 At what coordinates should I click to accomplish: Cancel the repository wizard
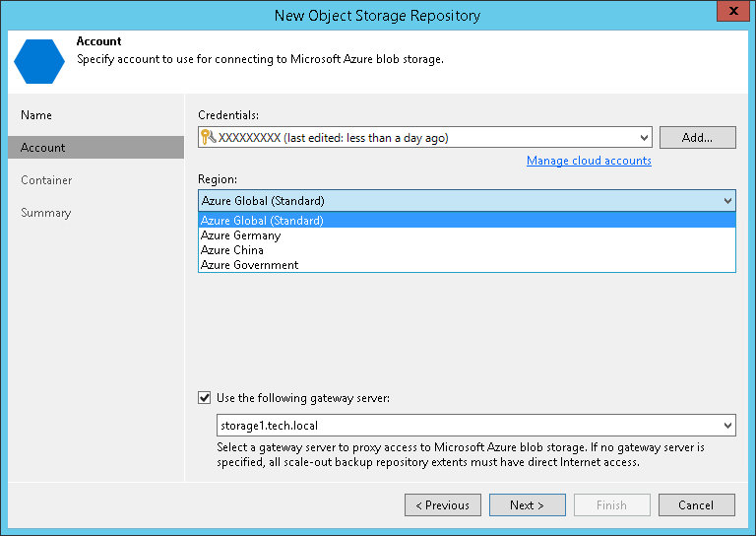[696, 505]
